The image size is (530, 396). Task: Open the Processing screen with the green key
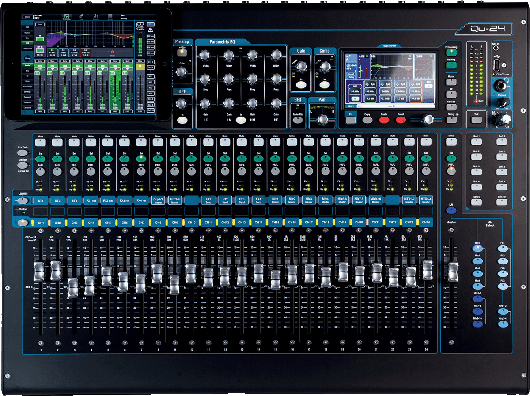coord(451,52)
